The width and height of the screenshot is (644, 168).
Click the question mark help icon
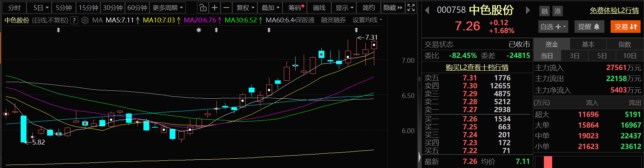click(x=74, y=20)
